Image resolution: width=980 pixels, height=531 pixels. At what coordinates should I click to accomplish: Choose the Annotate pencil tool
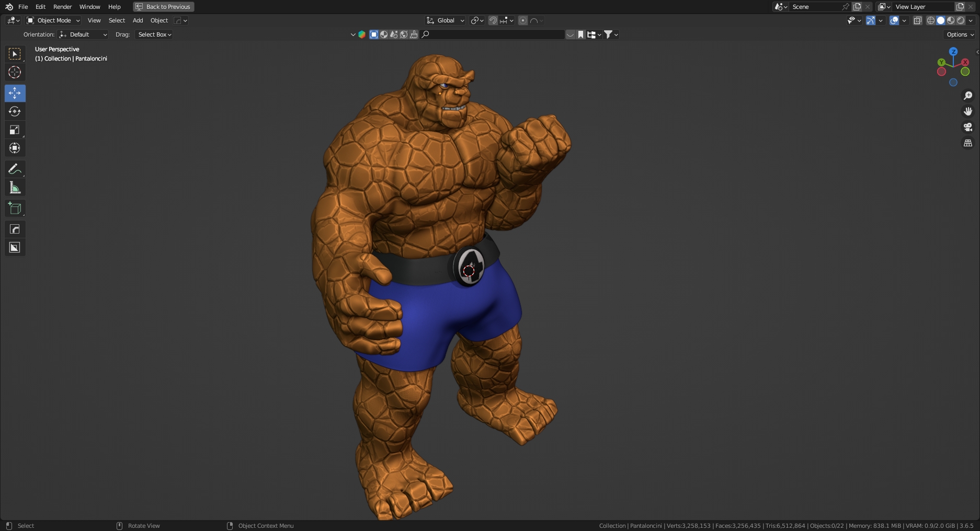click(15, 169)
